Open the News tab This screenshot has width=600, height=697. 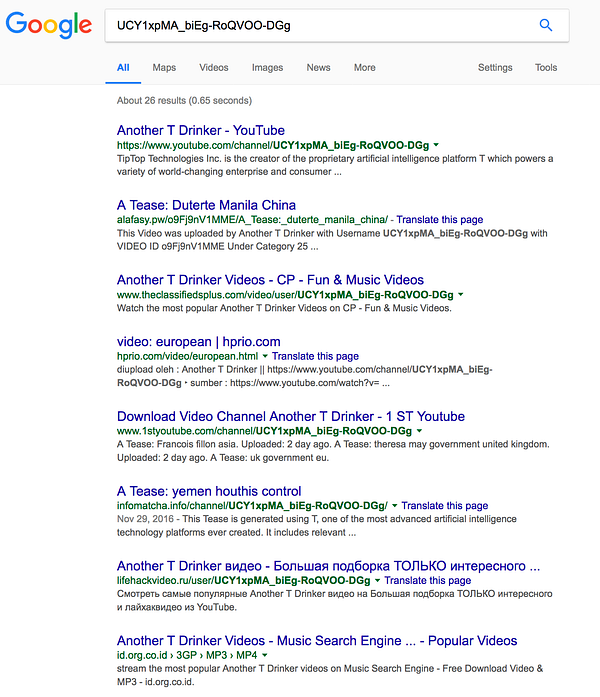tap(318, 68)
